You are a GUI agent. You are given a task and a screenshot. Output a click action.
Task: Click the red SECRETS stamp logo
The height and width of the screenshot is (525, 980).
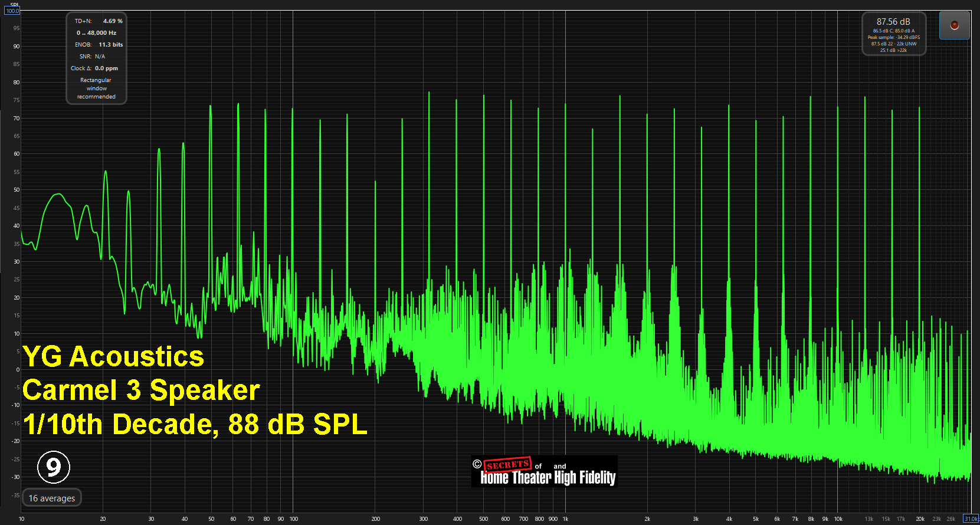point(507,465)
